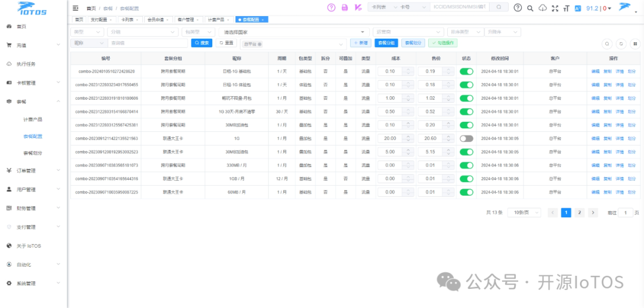Viewport: 644px width, 308px height.
Task: Toggle status for the row priced 1.02
Action: coord(466,98)
